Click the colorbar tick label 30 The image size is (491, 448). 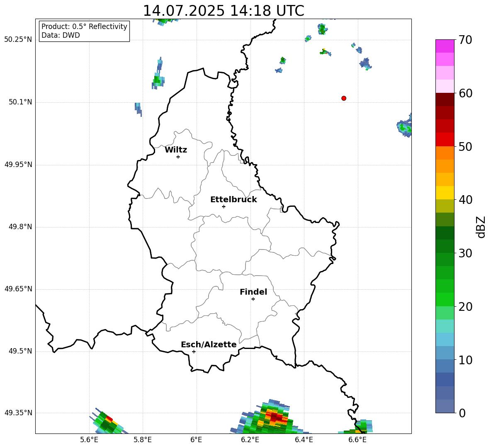pos(465,253)
